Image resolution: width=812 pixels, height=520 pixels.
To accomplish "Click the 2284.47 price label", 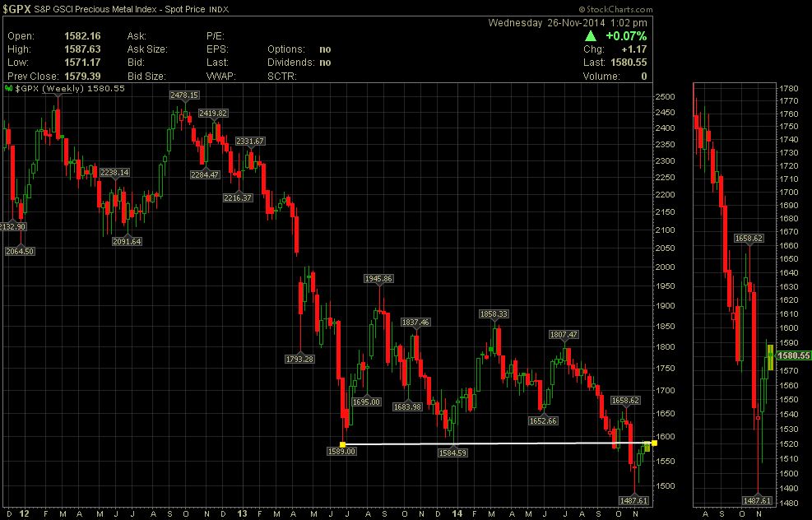I will pos(205,175).
